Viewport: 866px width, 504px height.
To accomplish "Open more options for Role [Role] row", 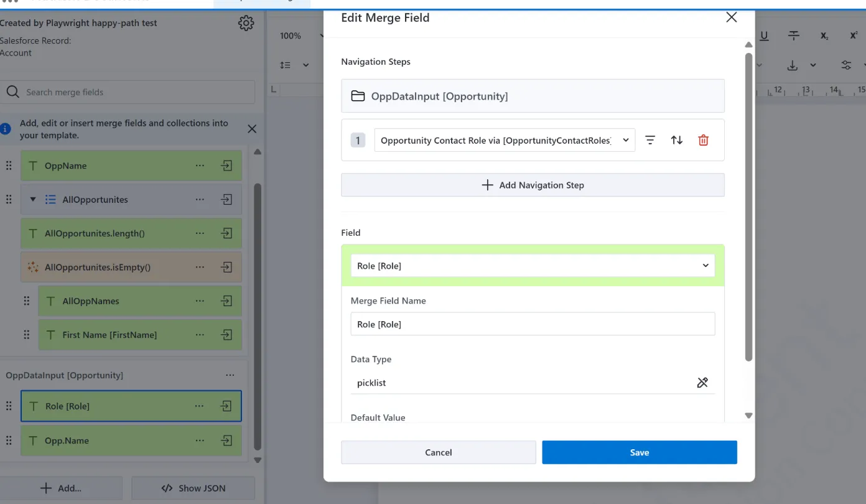I will (199, 406).
